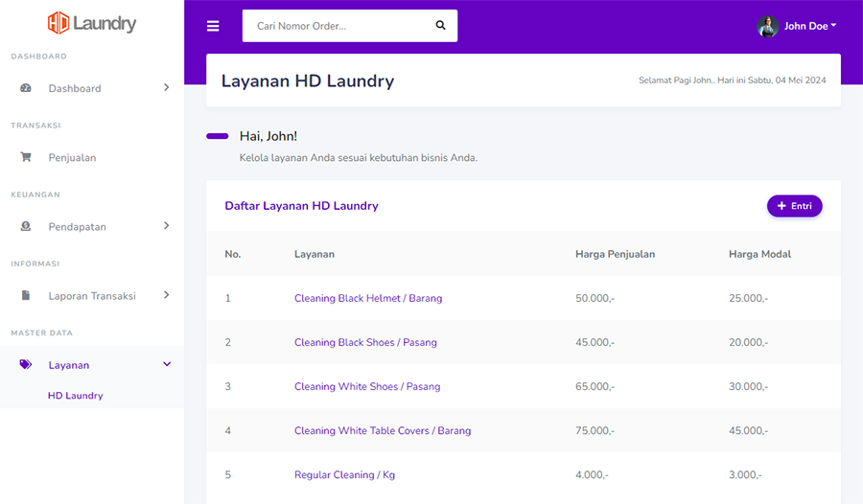
Task: Click the John Doe avatar picture
Action: click(768, 26)
